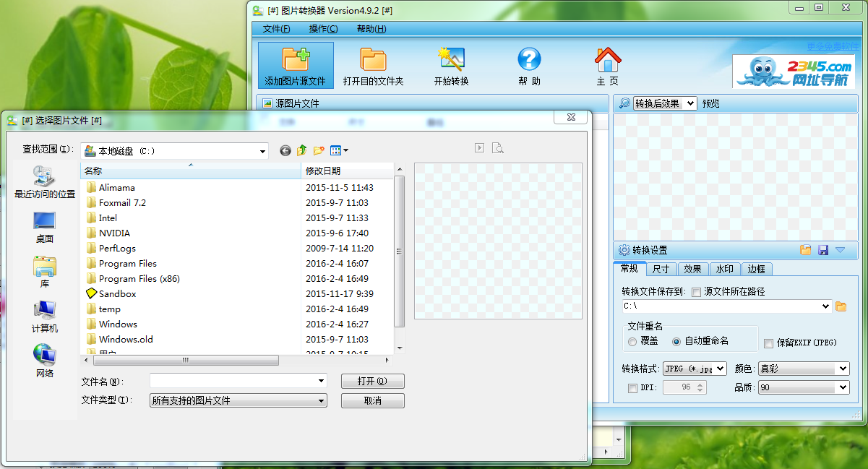Click the back arrow in file dialog

click(285, 150)
